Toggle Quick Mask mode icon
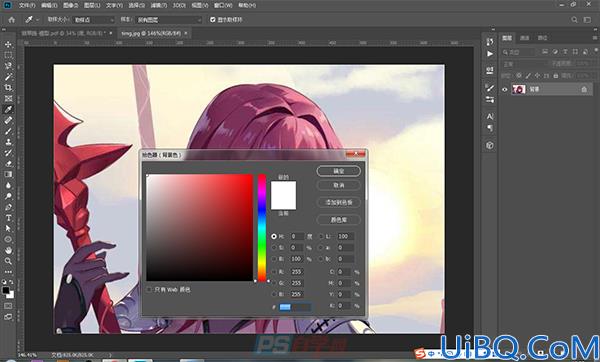This screenshot has width=600, height=362. pyautogui.click(x=8, y=306)
